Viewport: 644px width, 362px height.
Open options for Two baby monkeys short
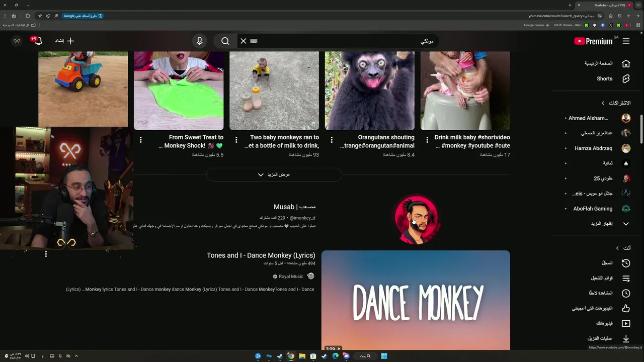pos(236,140)
